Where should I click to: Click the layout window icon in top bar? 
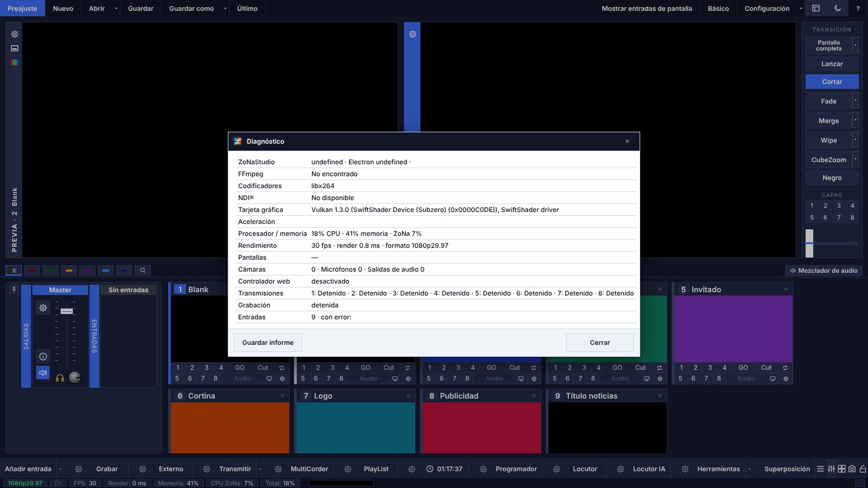click(x=815, y=8)
